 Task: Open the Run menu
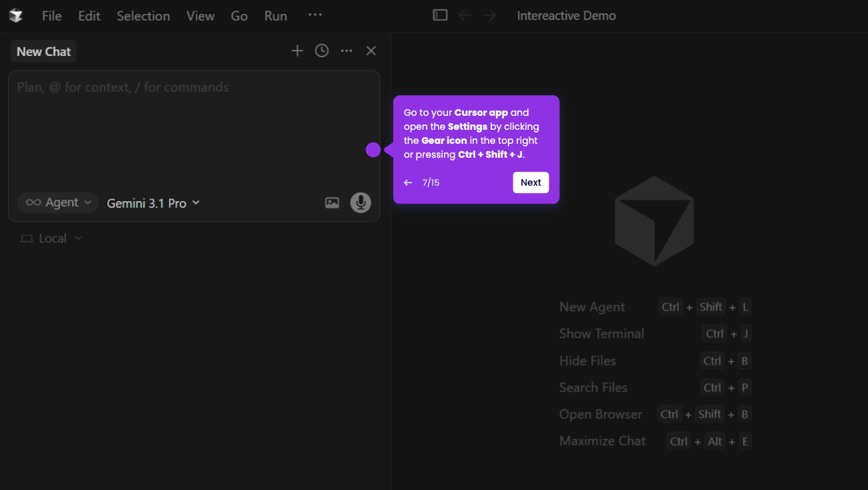(x=276, y=16)
